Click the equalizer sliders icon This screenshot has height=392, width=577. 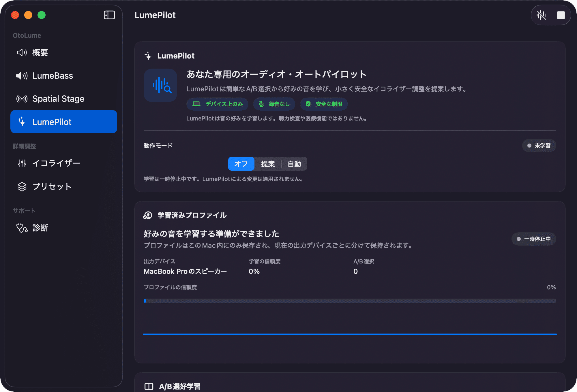(22, 163)
